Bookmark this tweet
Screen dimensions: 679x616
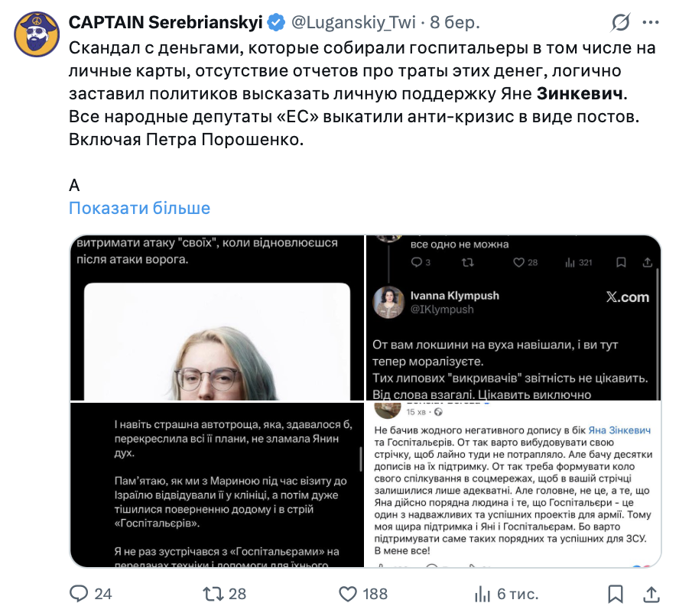(614, 593)
